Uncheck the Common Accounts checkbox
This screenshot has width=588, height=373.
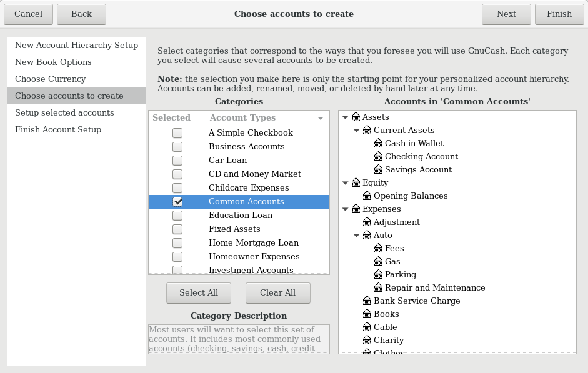click(177, 201)
